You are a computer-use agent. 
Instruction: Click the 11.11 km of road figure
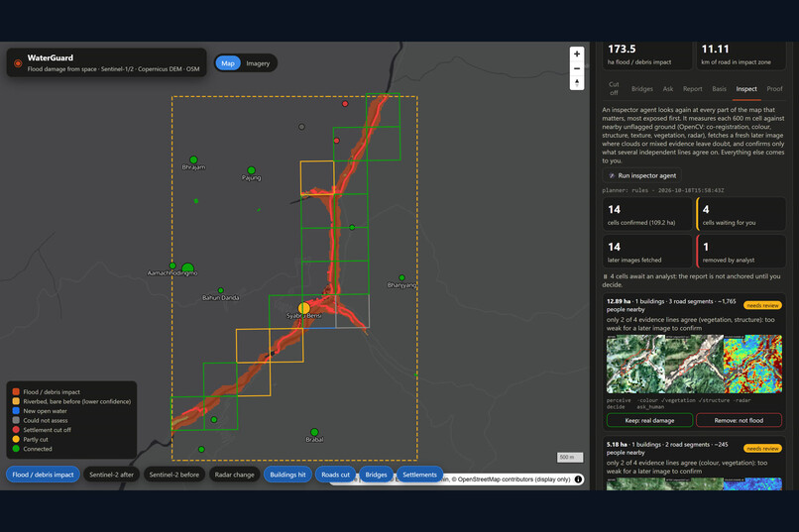[x=715, y=50]
